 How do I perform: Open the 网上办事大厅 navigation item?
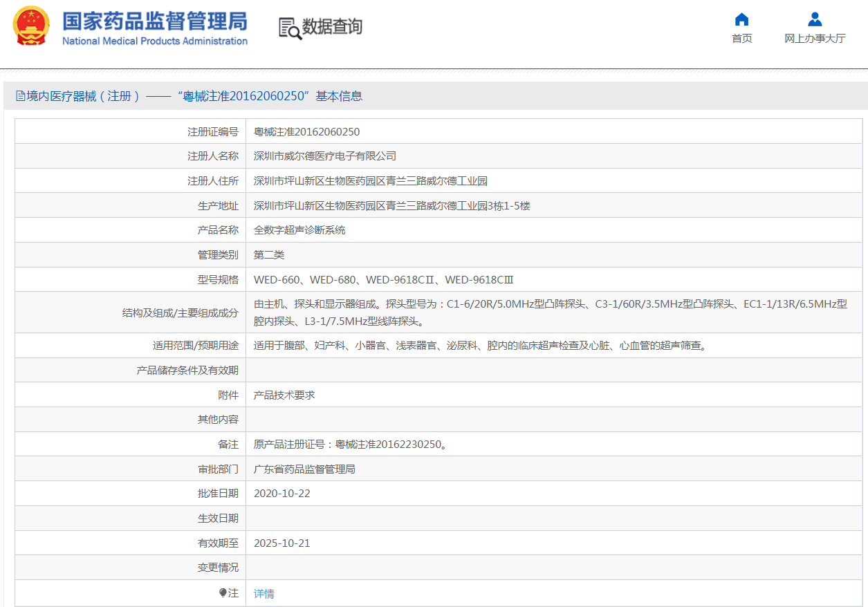point(815,39)
